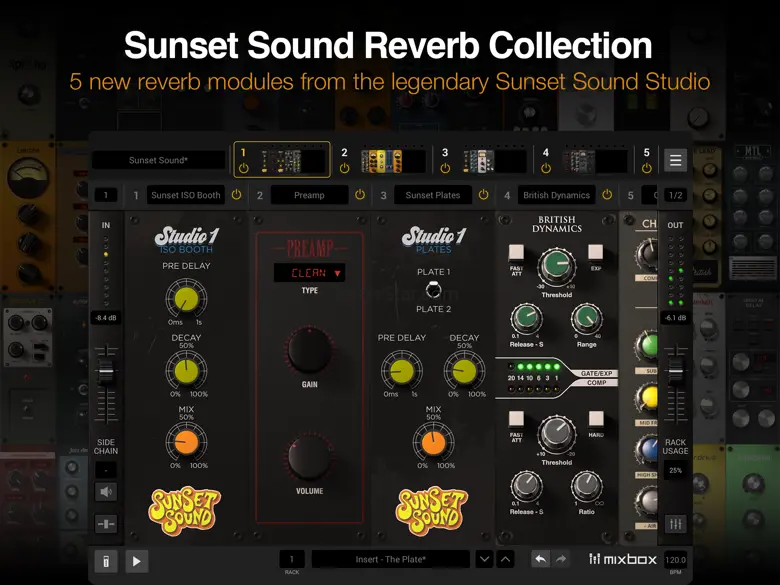The width and height of the screenshot is (780, 585).
Task: Bypass the Sunset Plates module
Action: 483,195
